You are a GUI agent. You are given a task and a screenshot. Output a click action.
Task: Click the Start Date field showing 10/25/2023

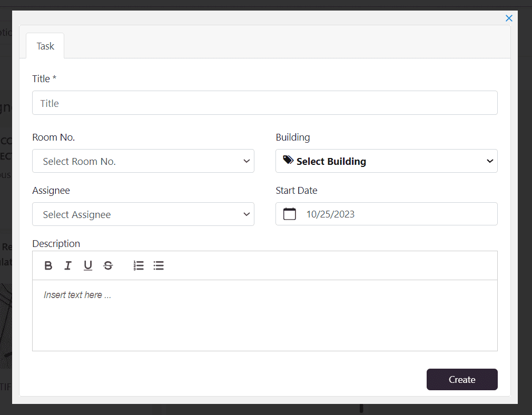pyautogui.click(x=387, y=214)
